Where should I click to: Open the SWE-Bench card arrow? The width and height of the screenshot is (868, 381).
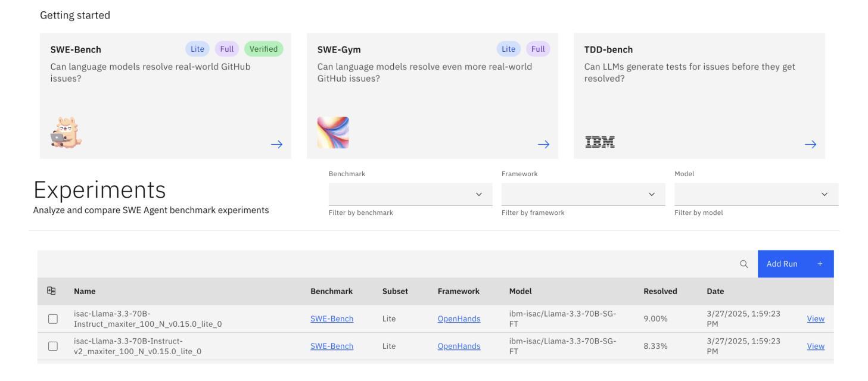(276, 144)
